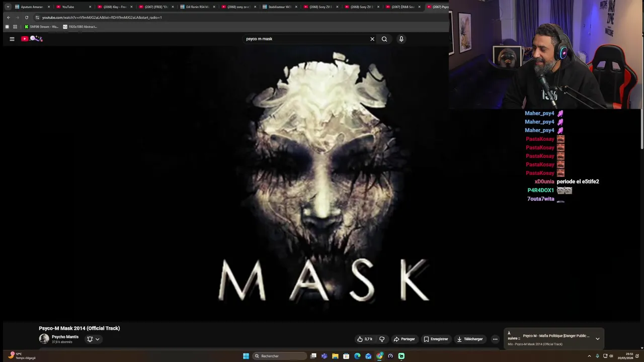Click chat message periode el e5tife2
The width and height of the screenshot is (644, 362).
click(578, 182)
